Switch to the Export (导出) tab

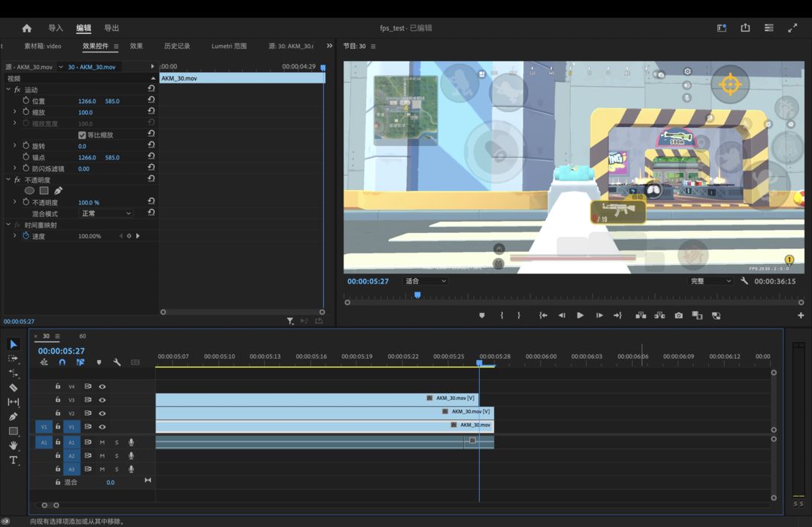(111, 29)
